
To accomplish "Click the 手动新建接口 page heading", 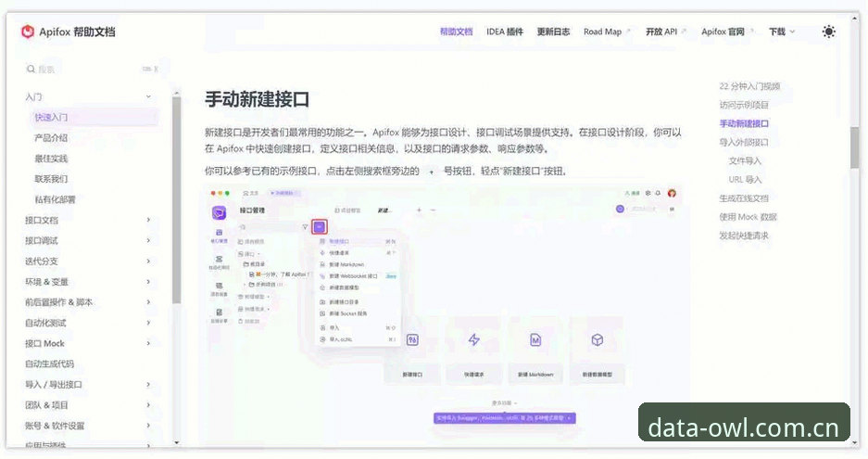I will tap(257, 99).
